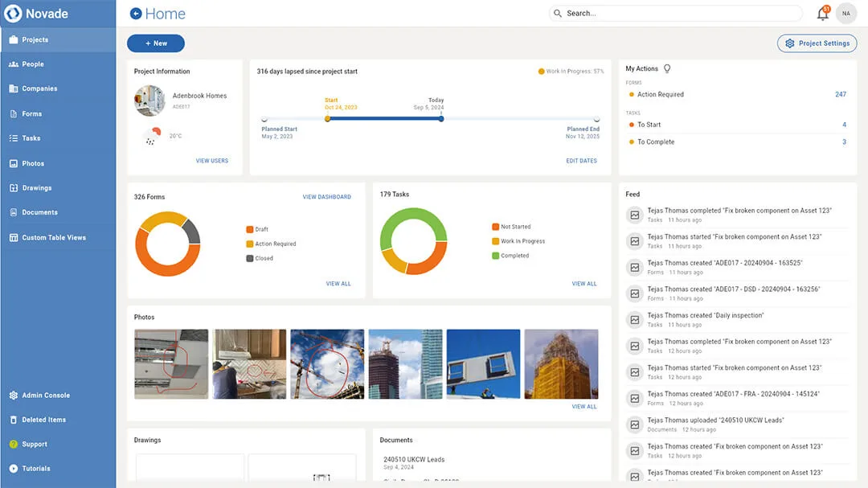868x488 pixels.
Task: Click the Adenbrook Homes project avatar
Action: click(x=149, y=100)
